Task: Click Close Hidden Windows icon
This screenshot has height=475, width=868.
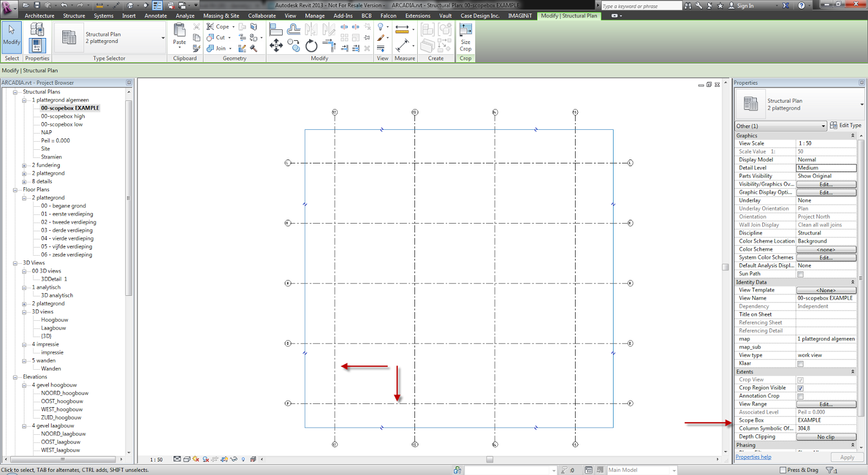Action: click(170, 5)
